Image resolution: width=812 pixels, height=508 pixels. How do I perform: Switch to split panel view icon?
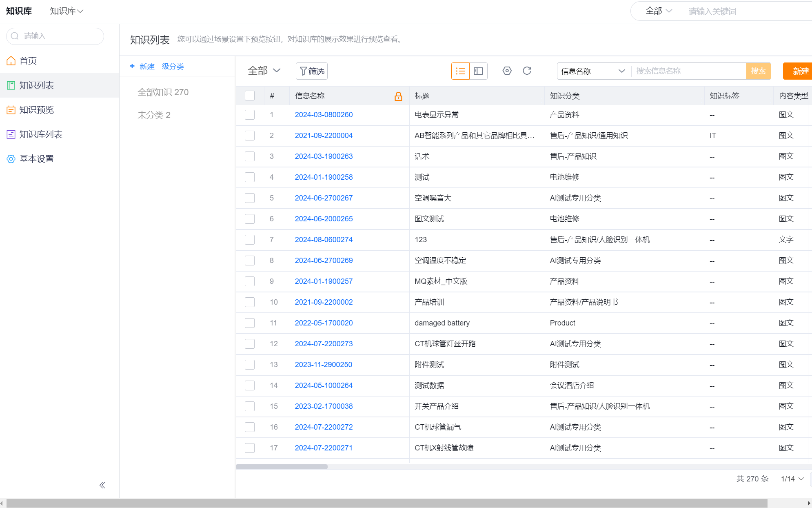[x=478, y=71]
